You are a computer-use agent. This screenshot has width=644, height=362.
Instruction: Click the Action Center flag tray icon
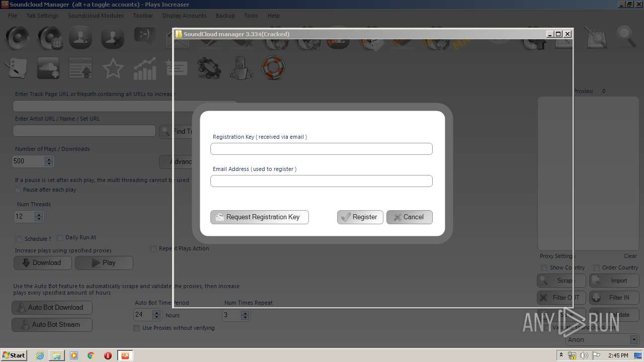[596, 355]
